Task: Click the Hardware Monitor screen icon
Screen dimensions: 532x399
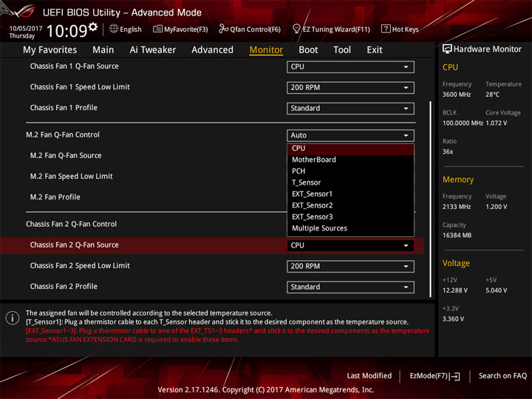Action: click(x=447, y=49)
